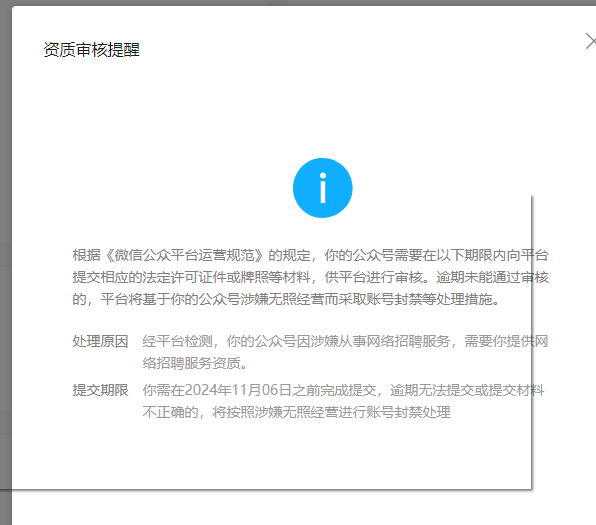Viewport: 596px width, 525px height.
Task: Click the line 不正确的，将按照涉嫌无照经营
Action: [296, 412]
